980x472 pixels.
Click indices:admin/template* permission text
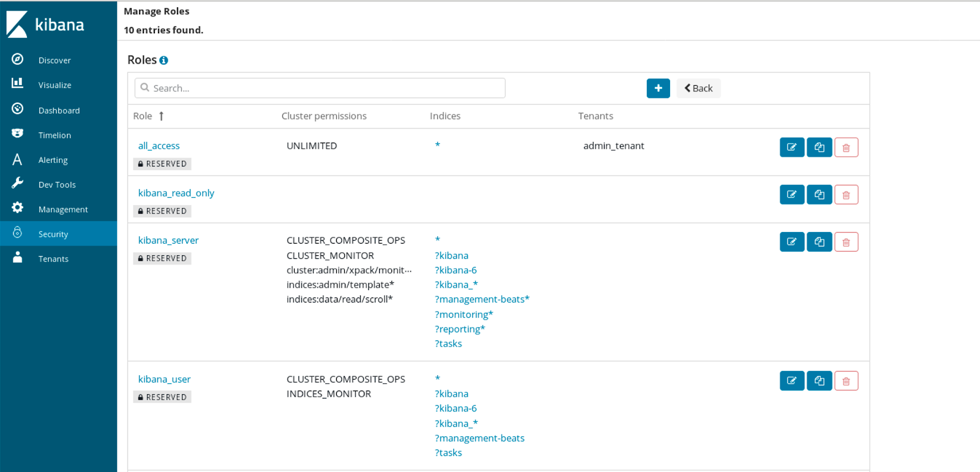coord(340,285)
